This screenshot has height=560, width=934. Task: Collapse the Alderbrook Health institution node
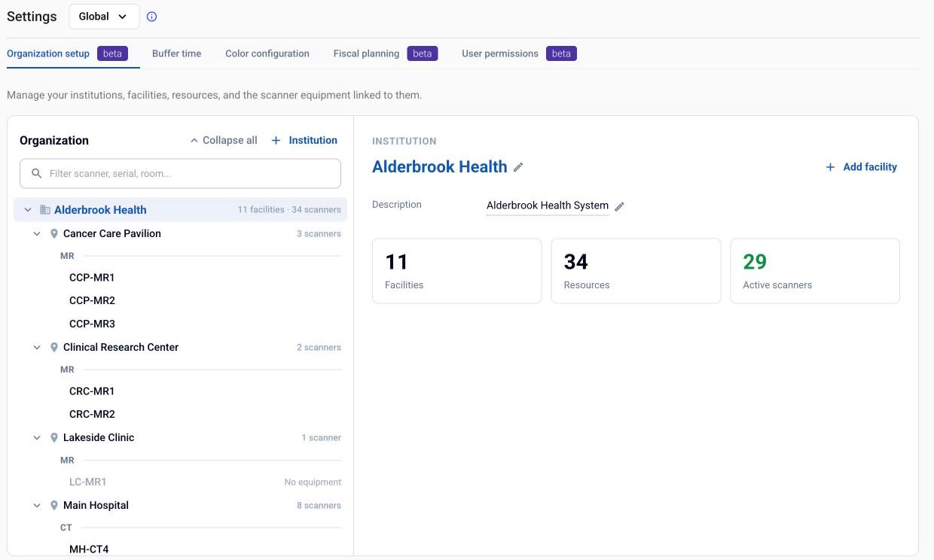pyautogui.click(x=28, y=210)
